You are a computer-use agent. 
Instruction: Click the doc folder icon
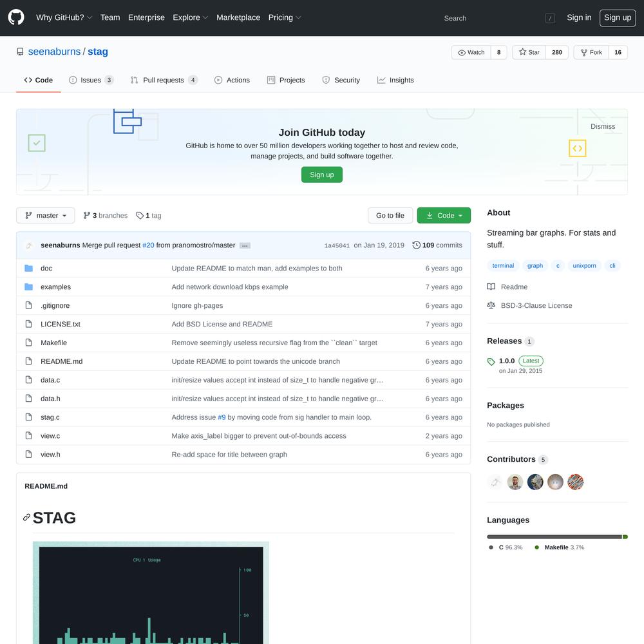pyautogui.click(x=28, y=268)
